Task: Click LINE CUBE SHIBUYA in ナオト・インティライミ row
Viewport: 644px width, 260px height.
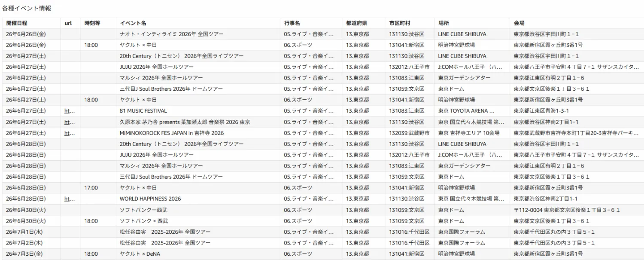Action: pos(462,34)
